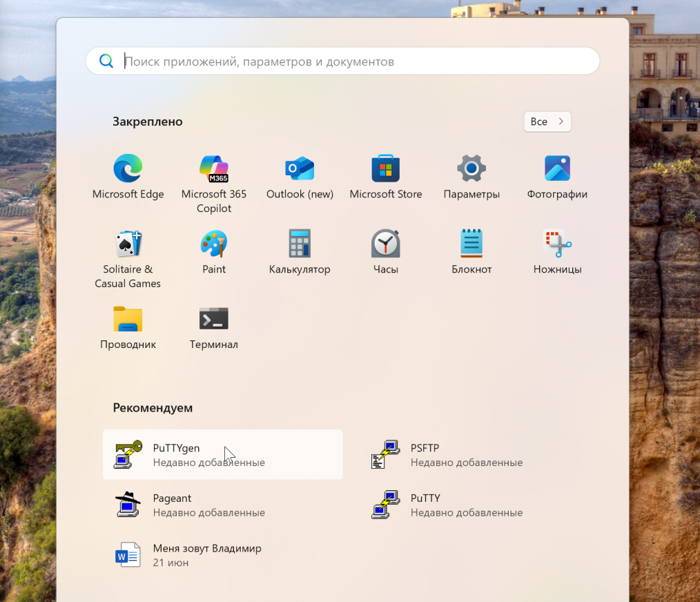Launch the Фотографии app
Viewport: 700px width, 602px height.
[557, 177]
